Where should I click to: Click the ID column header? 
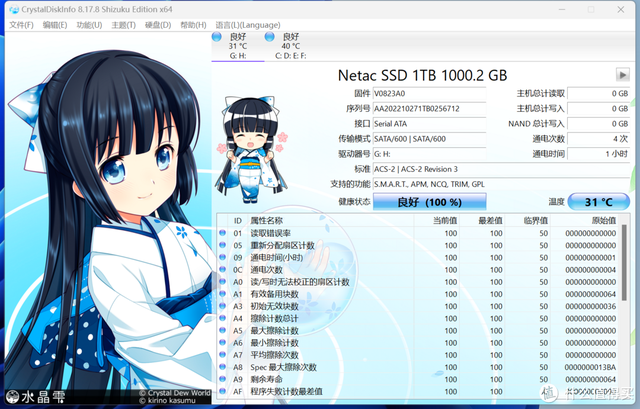click(x=238, y=221)
